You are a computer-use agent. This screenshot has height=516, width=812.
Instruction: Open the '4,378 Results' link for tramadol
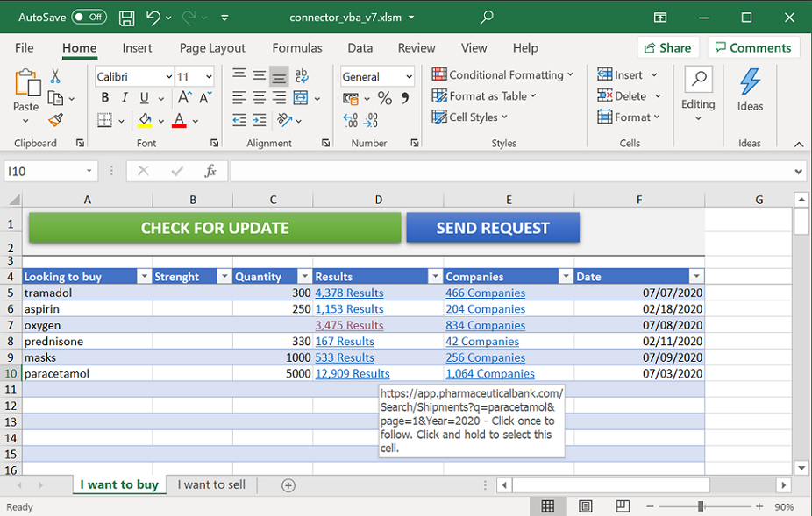[x=349, y=293]
